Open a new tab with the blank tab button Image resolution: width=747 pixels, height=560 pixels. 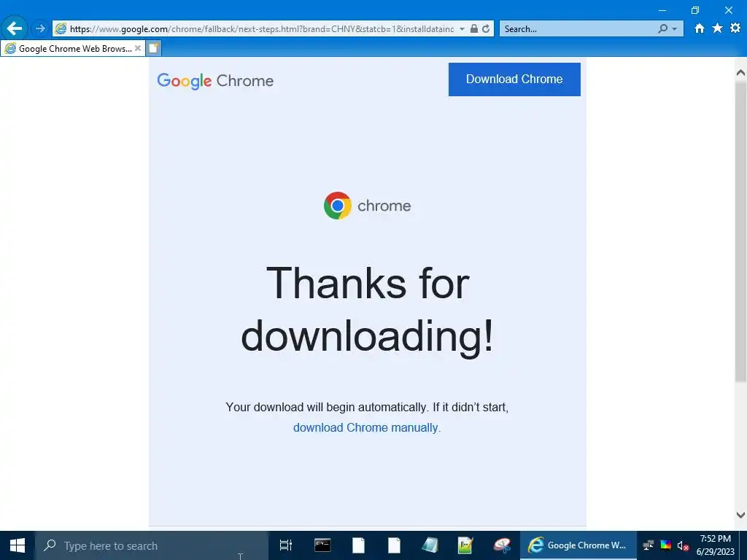click(x=153, y=48)
